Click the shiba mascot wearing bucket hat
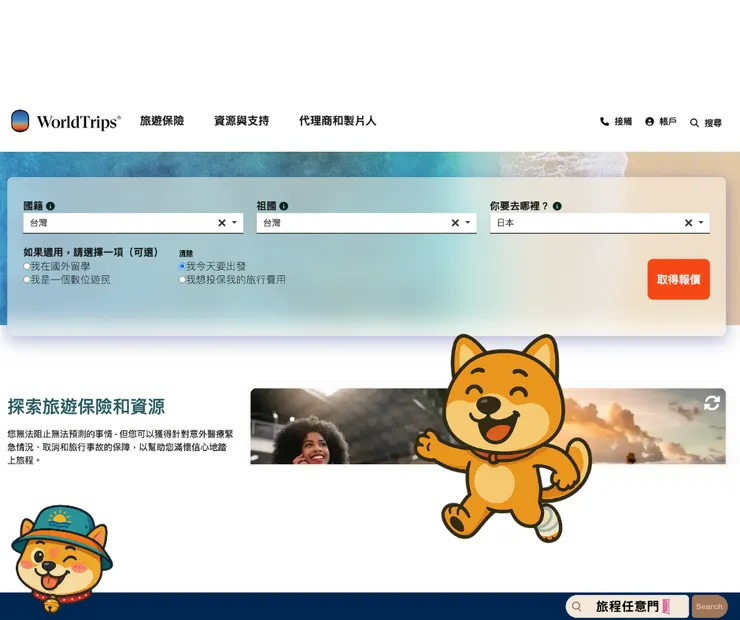Screen dimensions: 740x620 tap(61, 559)
